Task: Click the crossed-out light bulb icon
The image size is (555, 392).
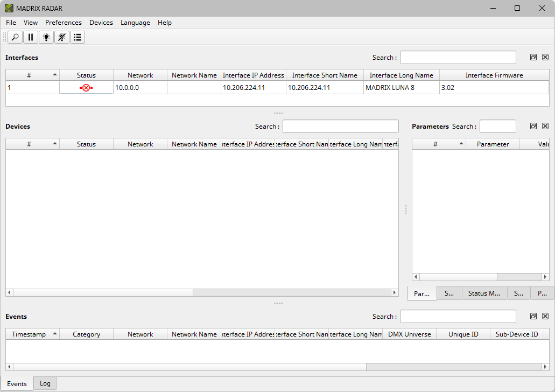Action: [62, 37]
